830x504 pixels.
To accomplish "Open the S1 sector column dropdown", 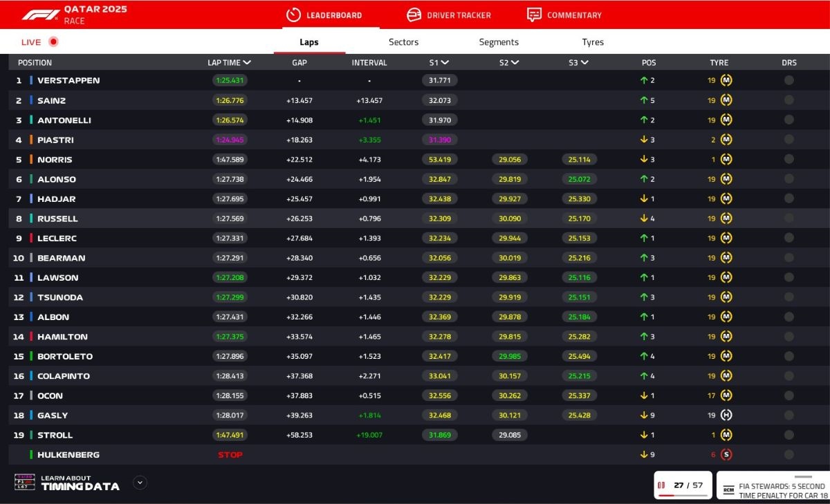I will click(x=445, y=63).
